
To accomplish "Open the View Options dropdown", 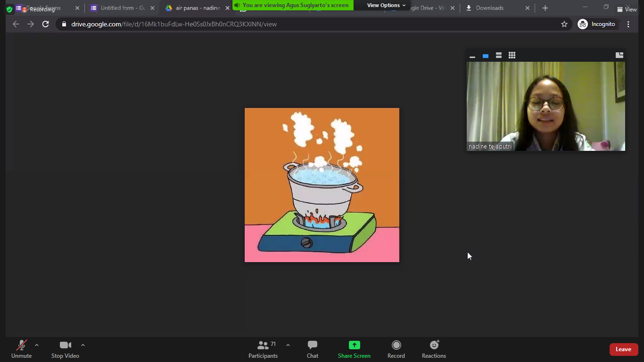I will pos(386,5).
